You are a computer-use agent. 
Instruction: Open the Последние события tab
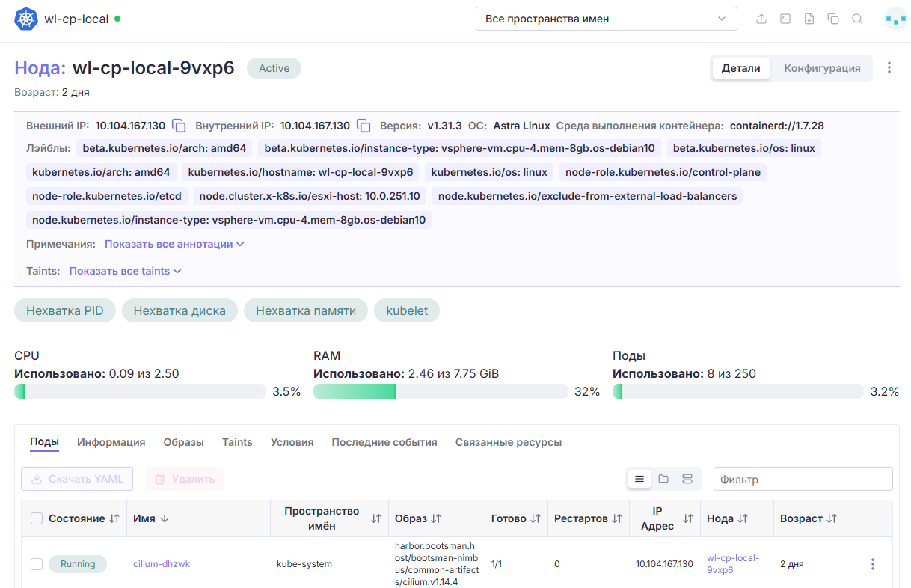384,442
